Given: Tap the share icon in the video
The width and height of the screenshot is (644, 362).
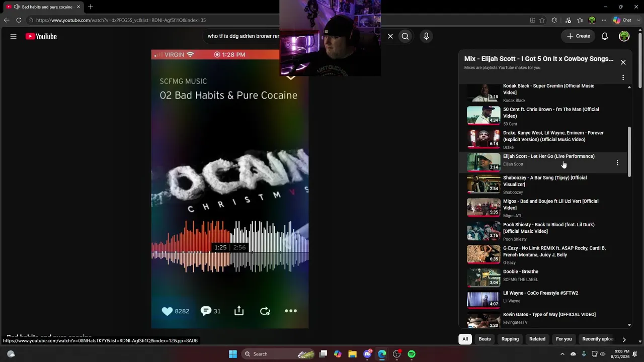Looking at the screenshot, I should point(239,311).
